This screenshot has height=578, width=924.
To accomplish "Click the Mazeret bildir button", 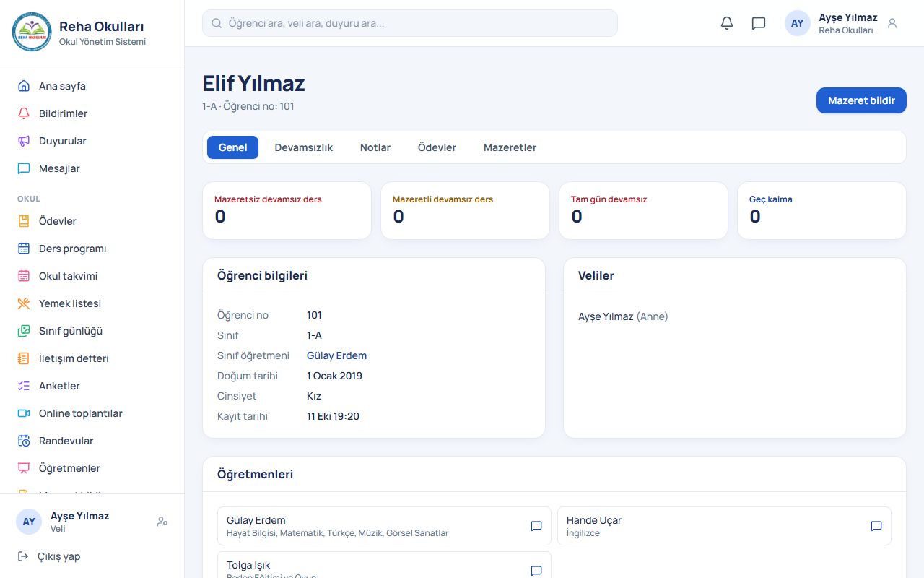I will (x=861, y=100).
